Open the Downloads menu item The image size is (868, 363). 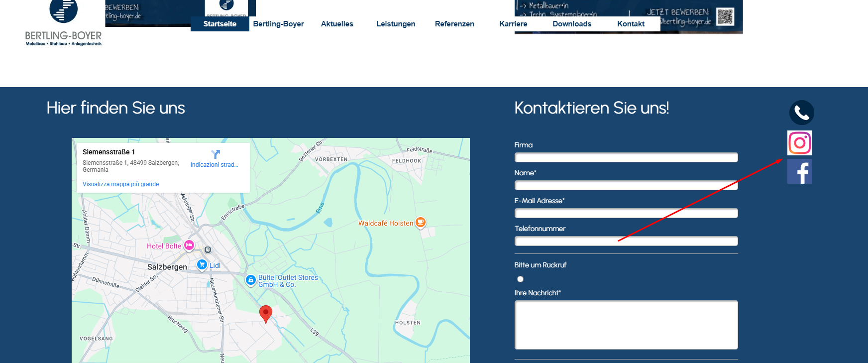click(572, 24)
